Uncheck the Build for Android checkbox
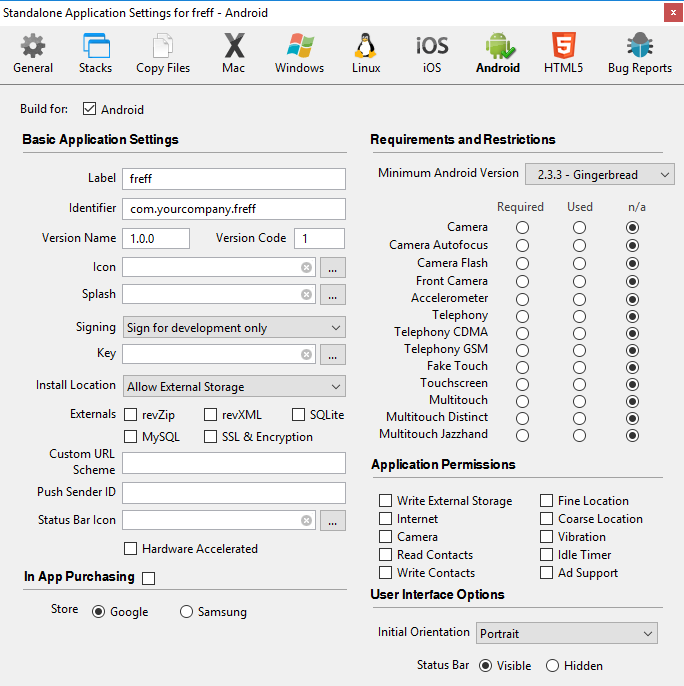Viewport: 684px width, 686px height. coord(90,109)
